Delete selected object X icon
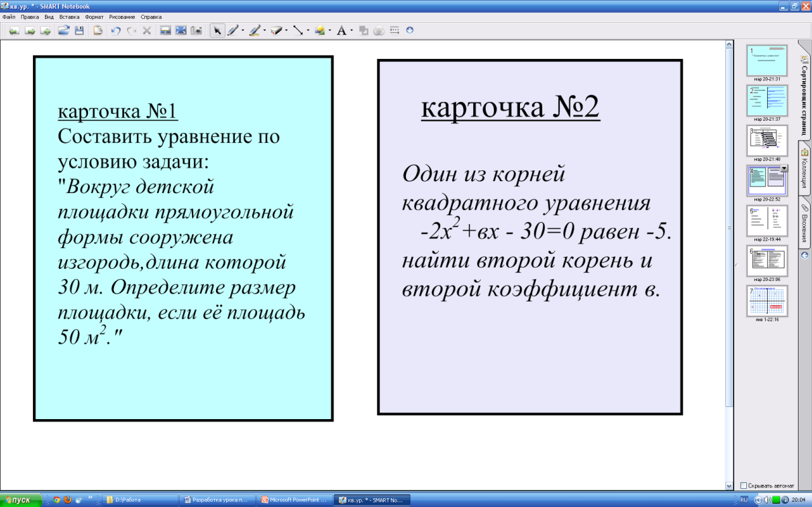812x507 pixels. coord(147,31)
